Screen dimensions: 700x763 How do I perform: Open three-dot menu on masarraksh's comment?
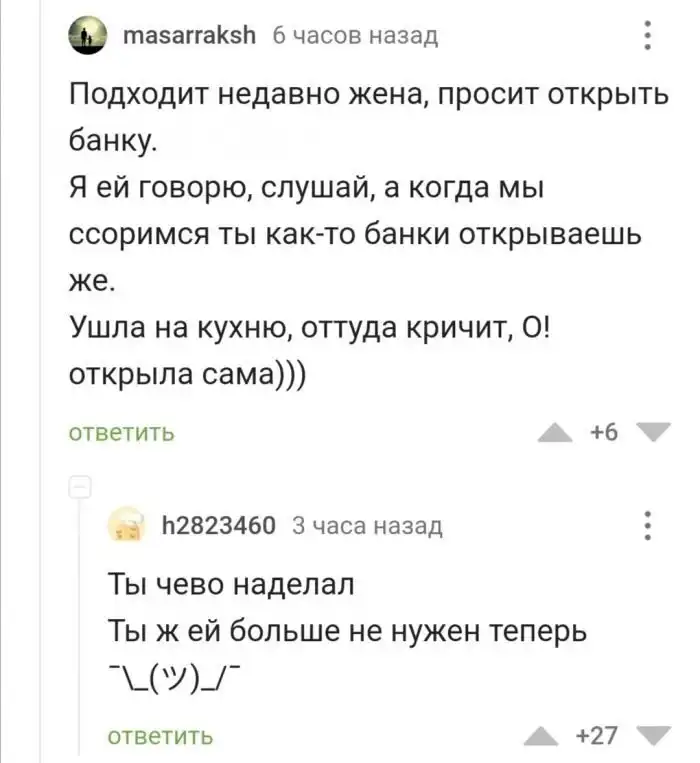coord(648,38)
